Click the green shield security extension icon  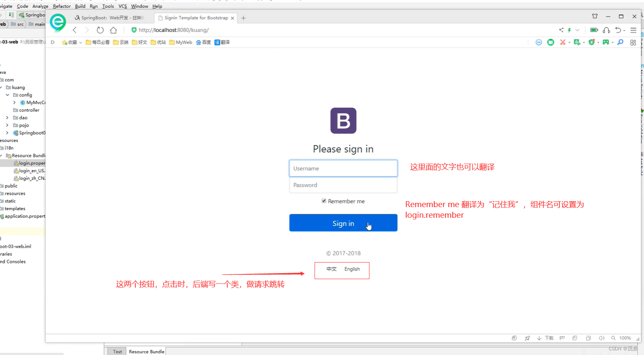tap(592, 42)
